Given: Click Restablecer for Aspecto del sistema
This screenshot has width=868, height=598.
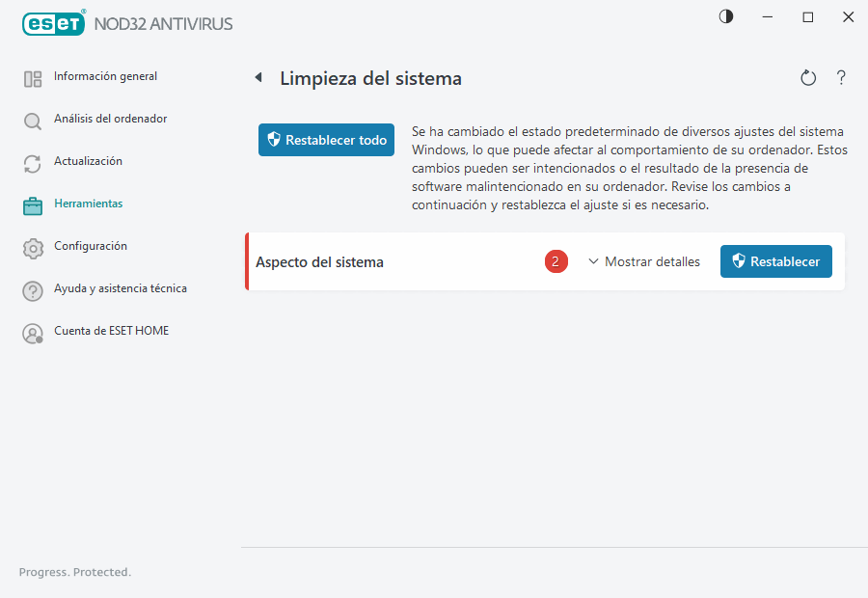Looking at the screenshot, I should point(776,261).
